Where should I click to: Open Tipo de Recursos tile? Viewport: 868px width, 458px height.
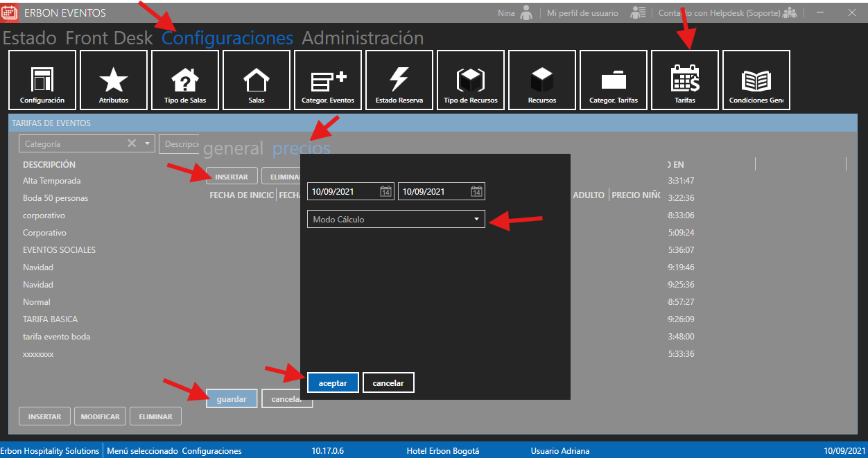(x=471, y=80)
